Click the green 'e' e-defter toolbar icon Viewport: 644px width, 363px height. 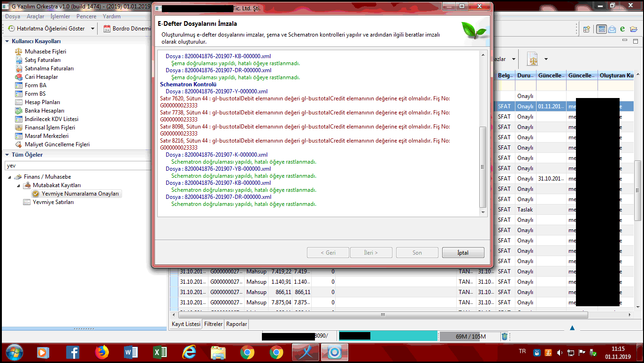tap(622, 29)
